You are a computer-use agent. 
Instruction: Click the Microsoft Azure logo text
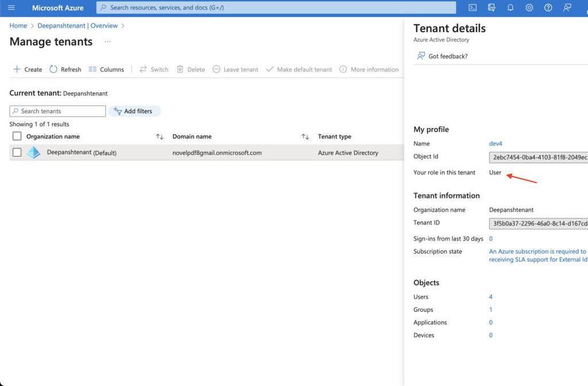(58, 7)
